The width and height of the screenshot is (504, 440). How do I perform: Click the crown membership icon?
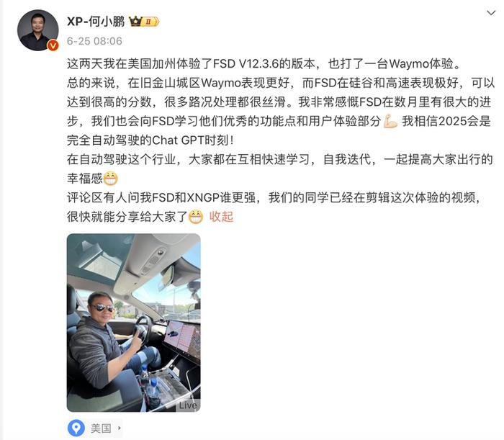coord(135,22)
